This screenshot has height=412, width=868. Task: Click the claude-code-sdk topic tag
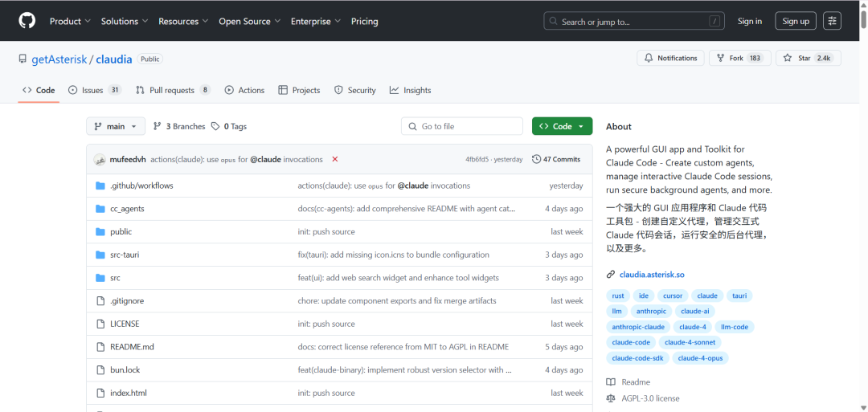tap(637, 358)
